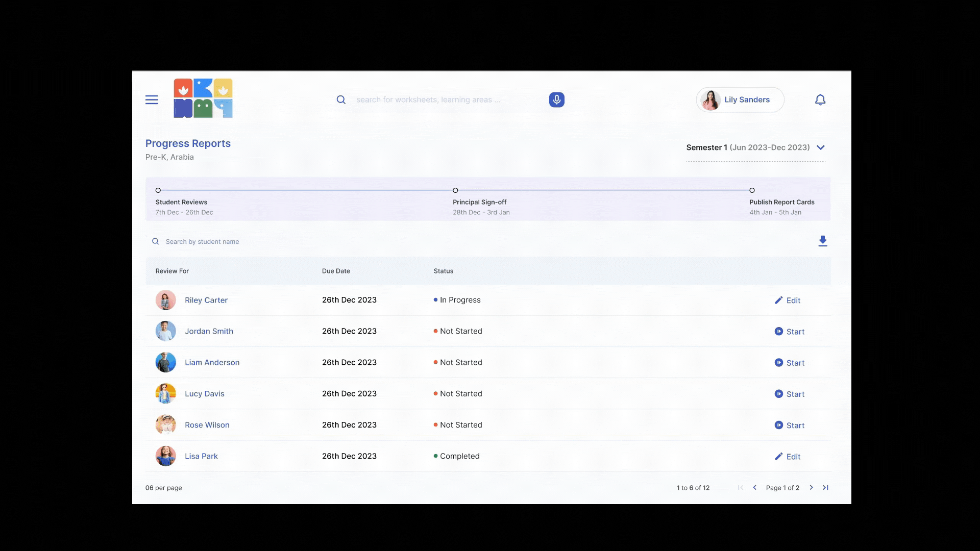The height and width of the screenshot is (551, 980).
Task: Open Lucy Davis student link
Action: point(204,394)
